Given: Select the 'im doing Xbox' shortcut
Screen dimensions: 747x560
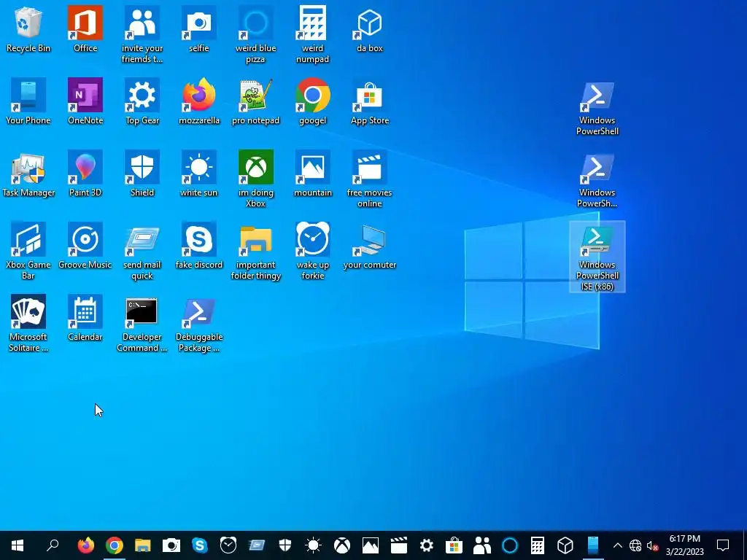Looking at the screenshot, I should tap(256, 179).
